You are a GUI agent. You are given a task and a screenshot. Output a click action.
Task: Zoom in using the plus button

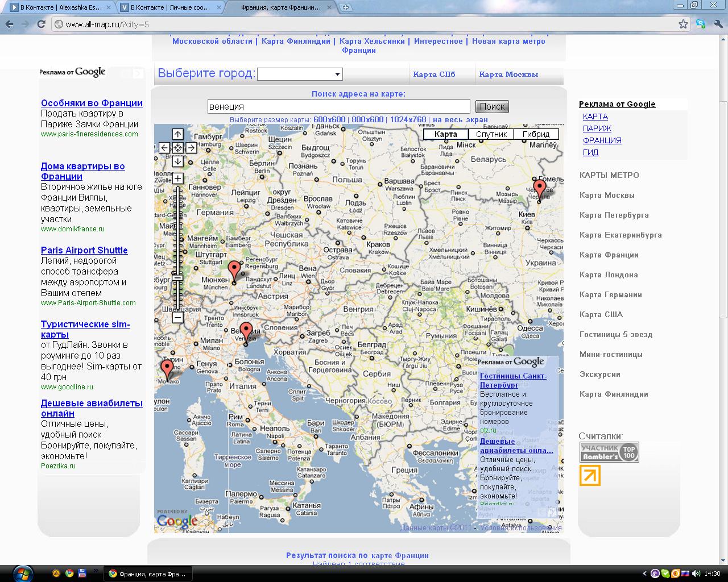pos(178,178)
